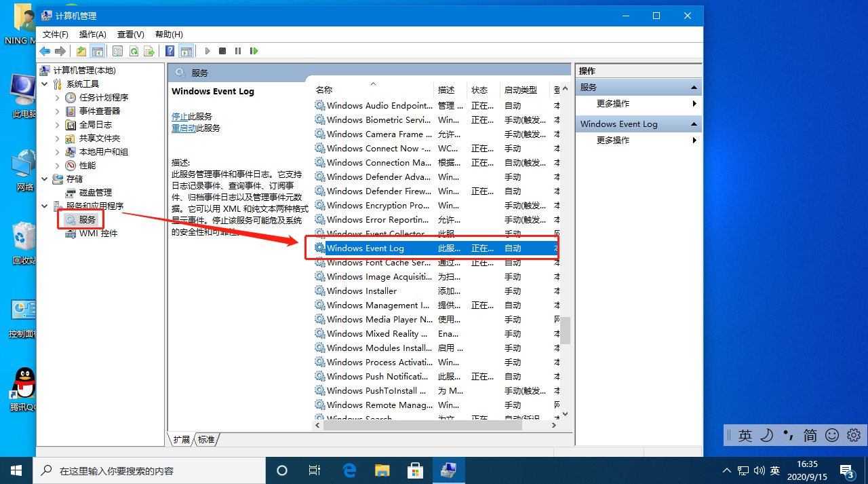Viewport: 868px width, 484px height.
Task: Click the vertical scrollbar thumb of services list
Action: [565, 331]
